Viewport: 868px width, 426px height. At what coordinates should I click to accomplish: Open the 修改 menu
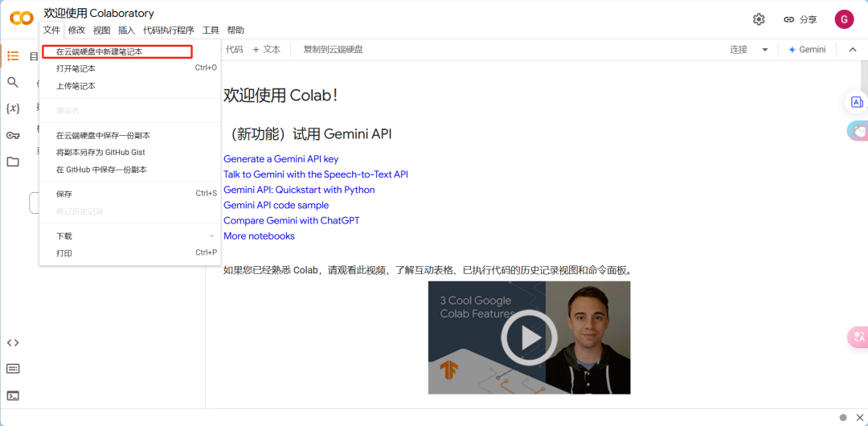[x=76, y=30]
